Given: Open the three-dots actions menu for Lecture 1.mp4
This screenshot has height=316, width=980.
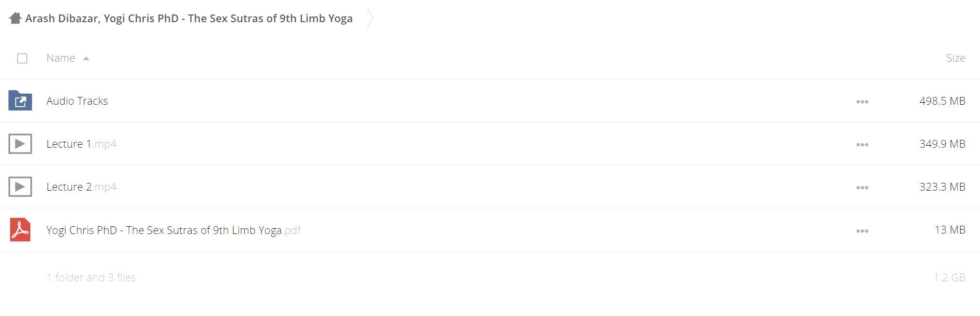Looking at the screenshot, I should click(x=862, y=145).
